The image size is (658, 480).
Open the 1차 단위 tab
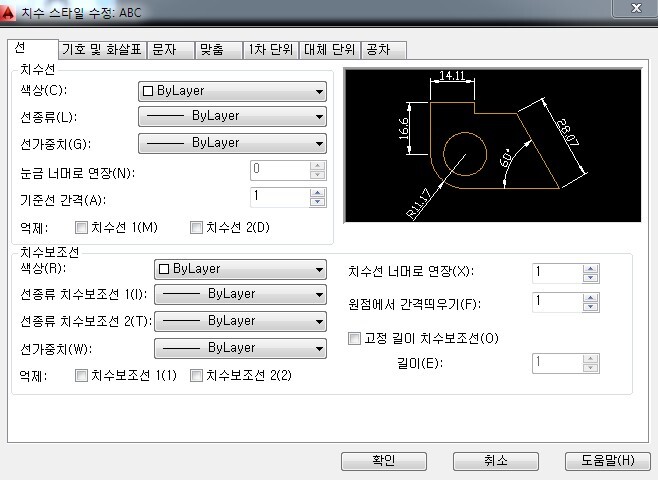click(x=271, y=50)
